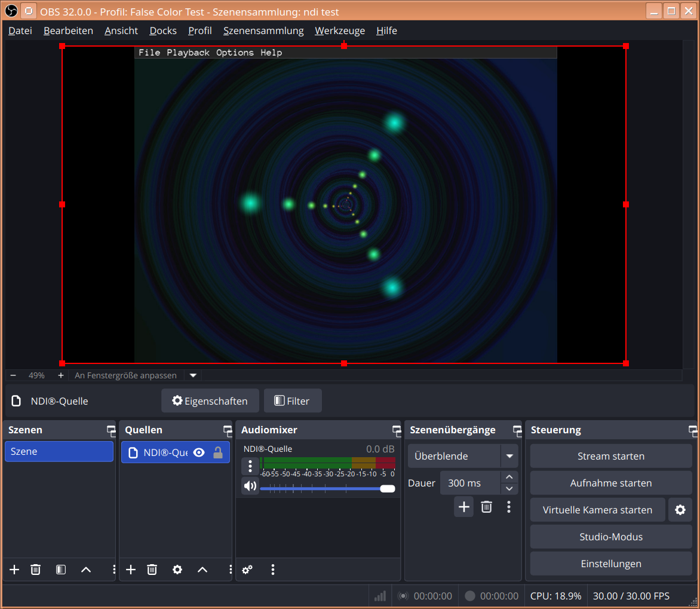Image resolution: width=700 pixels, height=609 pixels.
Task: Increase the transition Dauer with up arrow
Action: tap(509, 477)
